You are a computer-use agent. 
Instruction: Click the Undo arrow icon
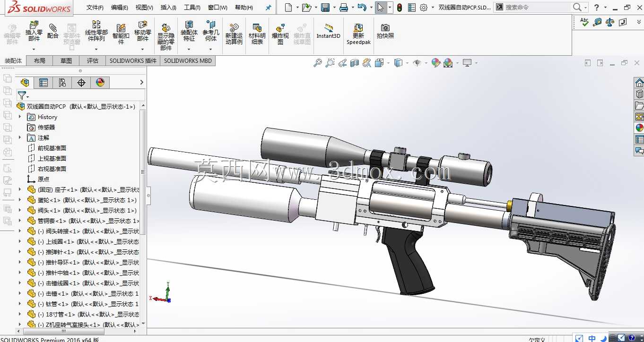tap(362, 8)
